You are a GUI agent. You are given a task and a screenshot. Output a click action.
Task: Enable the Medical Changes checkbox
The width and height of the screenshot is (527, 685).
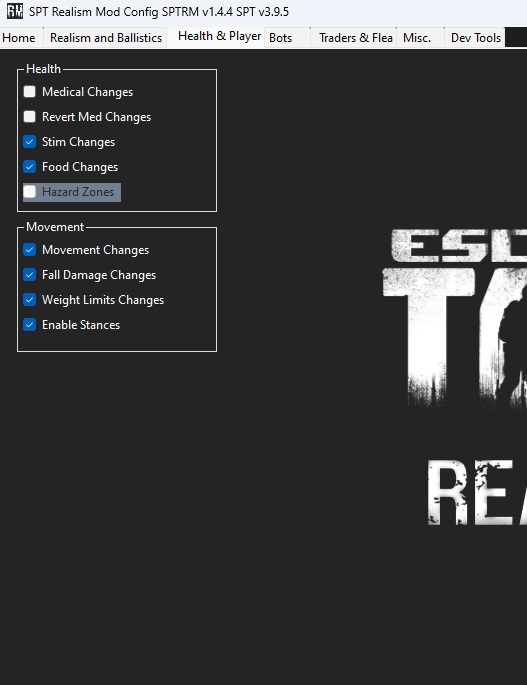click(30, 92)
